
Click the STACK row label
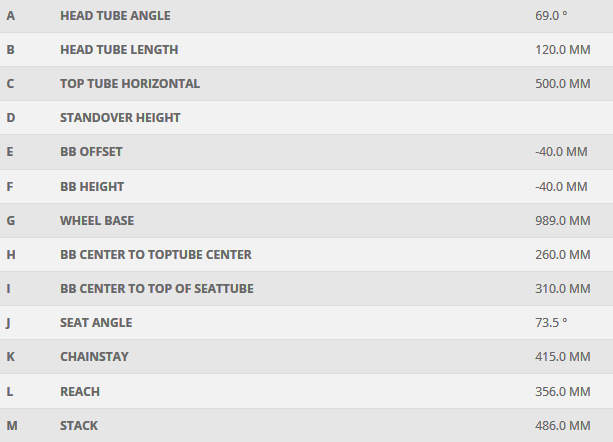coord(79,426)
